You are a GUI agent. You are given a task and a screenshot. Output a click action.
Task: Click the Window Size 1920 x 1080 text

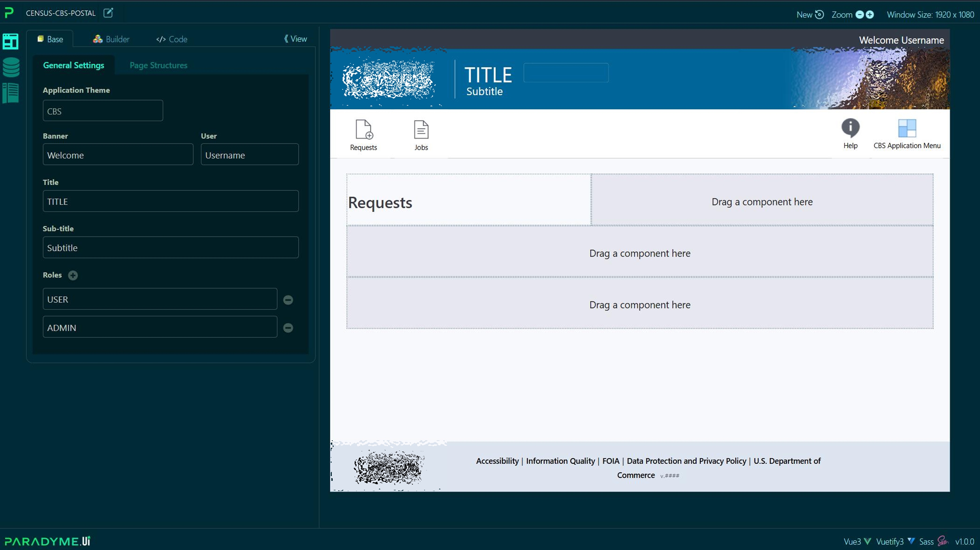point(930,14)
